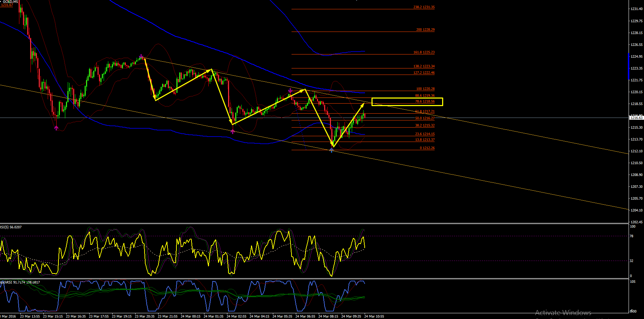The width and height of the screenshot is (644, 319).
Task: Select the 100 1220.28 Fibonacci level label
Action: click(425, 89)
